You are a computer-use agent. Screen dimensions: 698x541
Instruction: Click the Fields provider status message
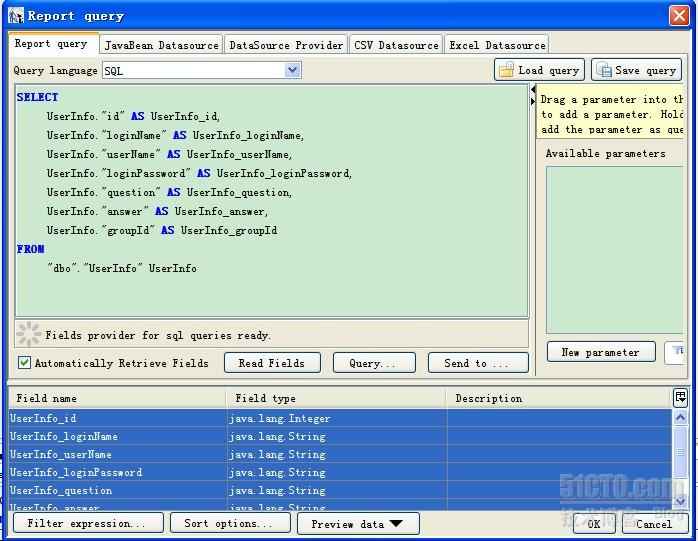click(x=158, y=335)
